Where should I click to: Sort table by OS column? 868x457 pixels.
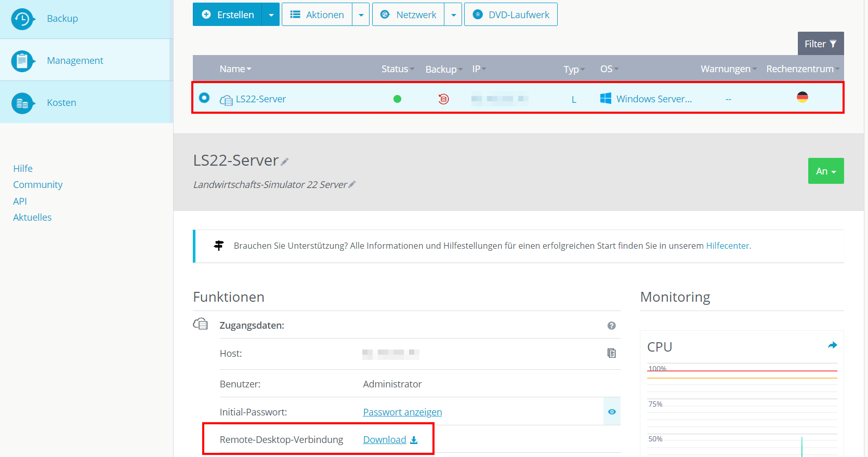click(x=610, y=69)
